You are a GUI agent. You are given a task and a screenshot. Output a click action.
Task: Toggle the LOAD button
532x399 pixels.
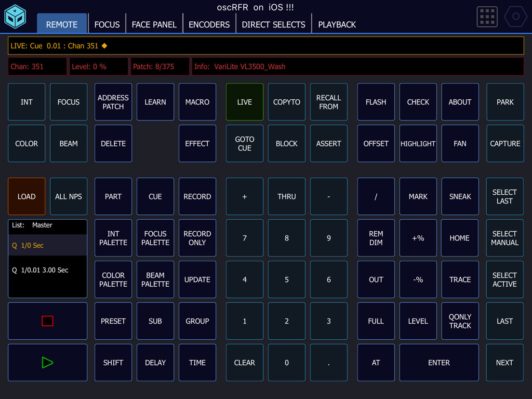coord(27,197)
